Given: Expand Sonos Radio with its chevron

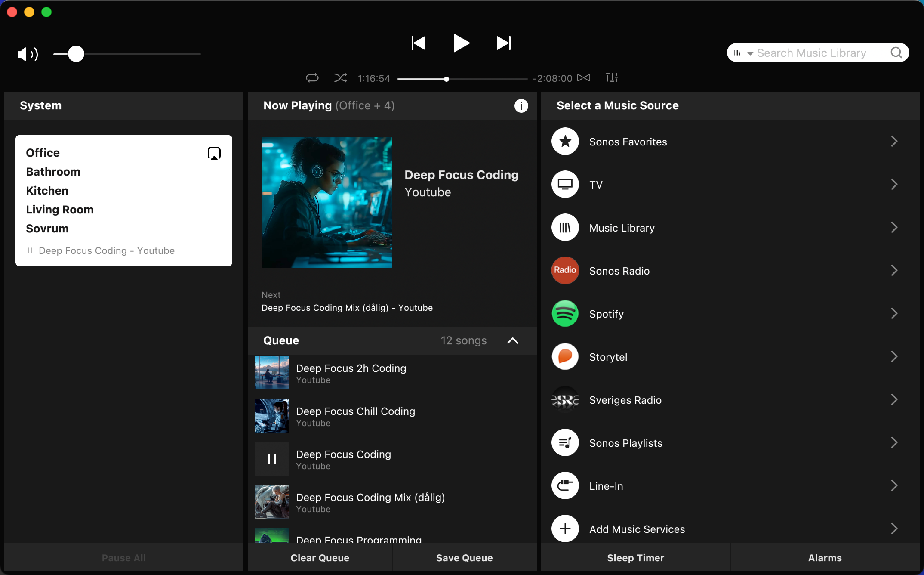Looking at the screenshot, I should [x=894, y=270].
